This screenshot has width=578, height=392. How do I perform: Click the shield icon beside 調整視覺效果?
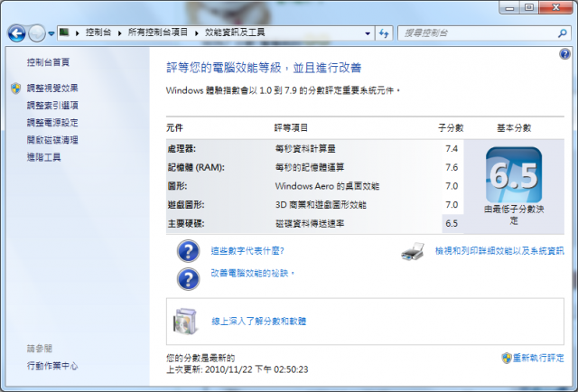click(16, 89)
